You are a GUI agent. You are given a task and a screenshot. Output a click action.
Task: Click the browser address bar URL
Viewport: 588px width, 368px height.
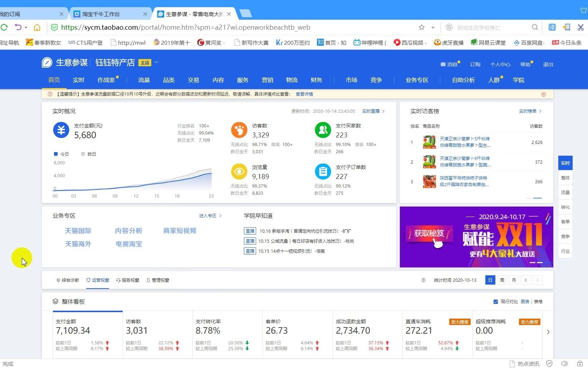[x=186, y=27]
